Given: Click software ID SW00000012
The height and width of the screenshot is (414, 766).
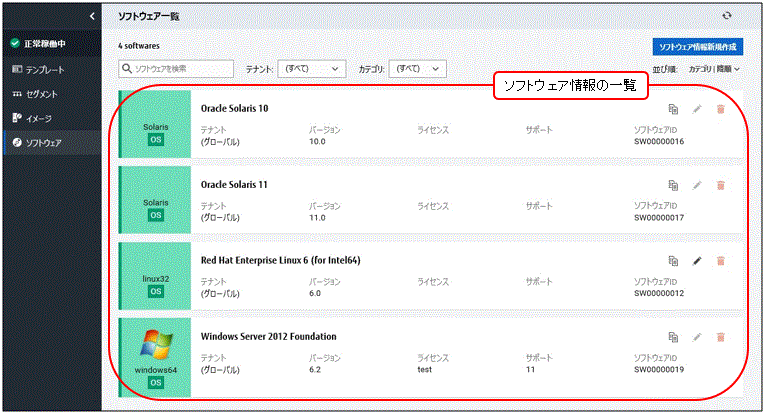Looking at the screenshot, I should coord(659,293).
